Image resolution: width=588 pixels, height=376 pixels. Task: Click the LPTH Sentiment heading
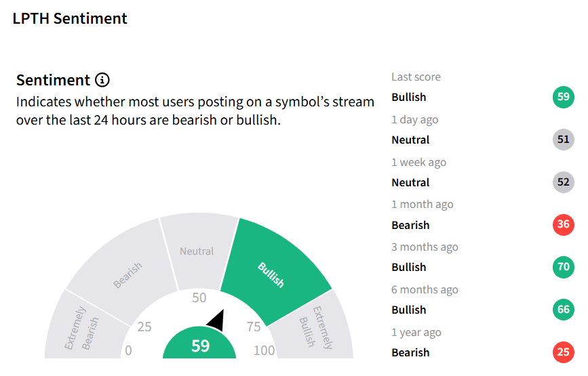[70, 18]
